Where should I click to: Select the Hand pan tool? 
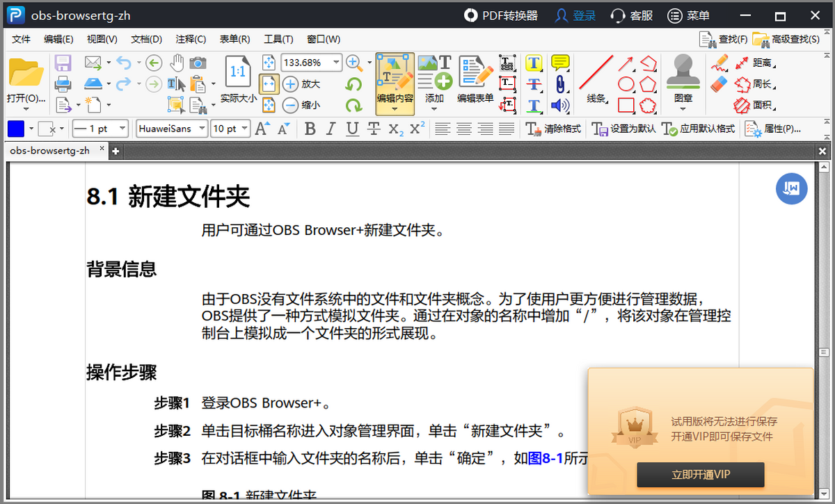point(177,63)
